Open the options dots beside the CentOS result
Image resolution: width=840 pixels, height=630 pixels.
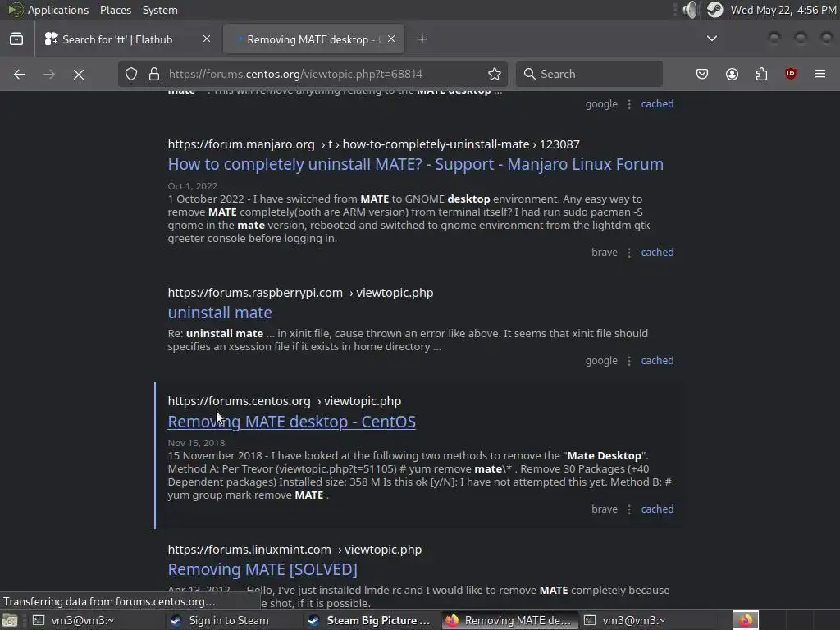(x=629, y=509)
